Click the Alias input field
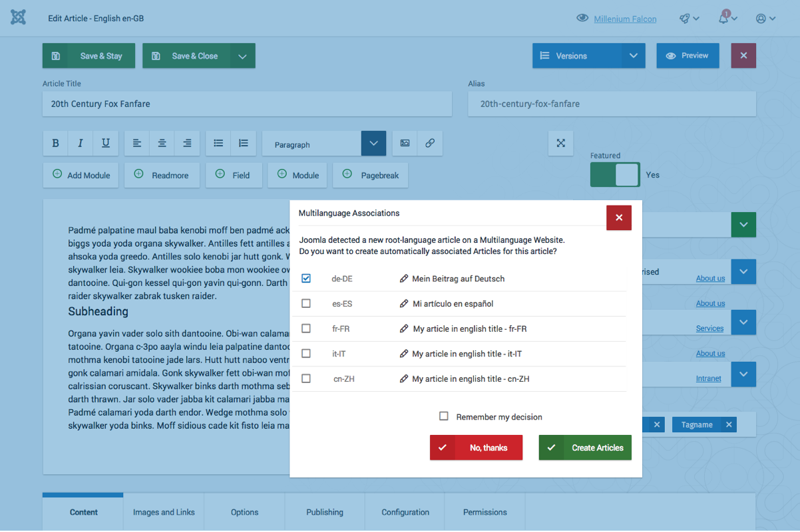This screenshot has height=532, width=800. point(612,104)
